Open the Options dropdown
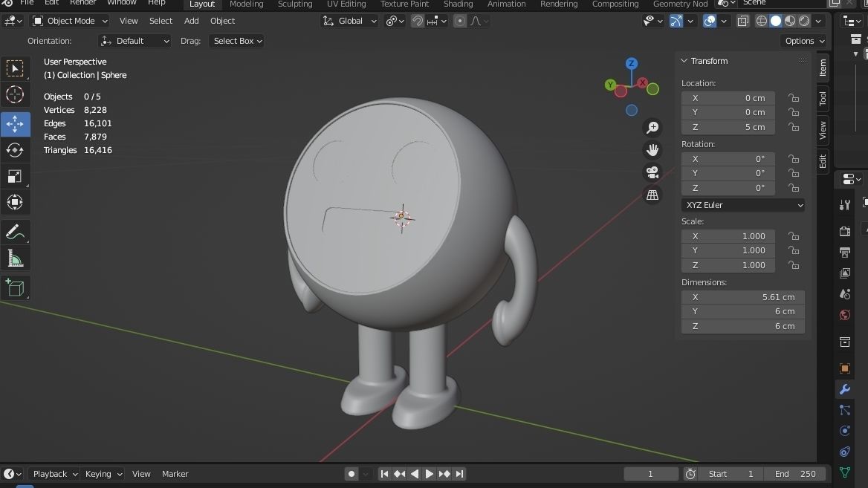Viewport: 868px width, 488px height. point(804,41)
